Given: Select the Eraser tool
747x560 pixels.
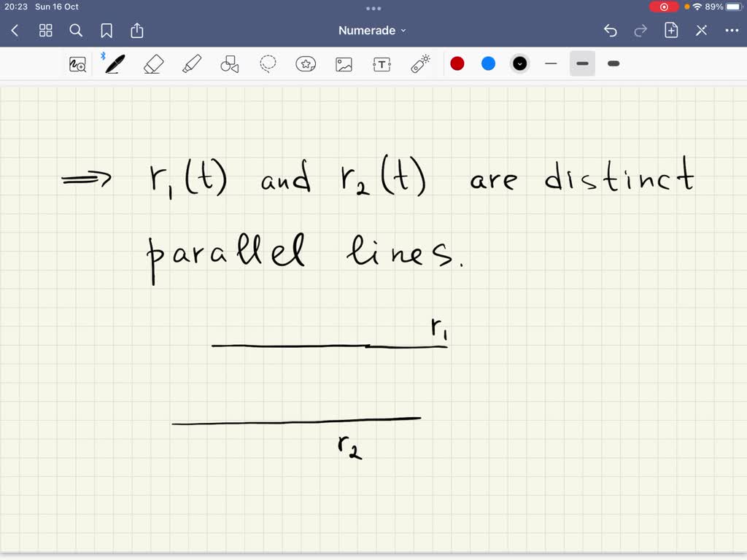Looking at the screenshot, I should 153,64.
